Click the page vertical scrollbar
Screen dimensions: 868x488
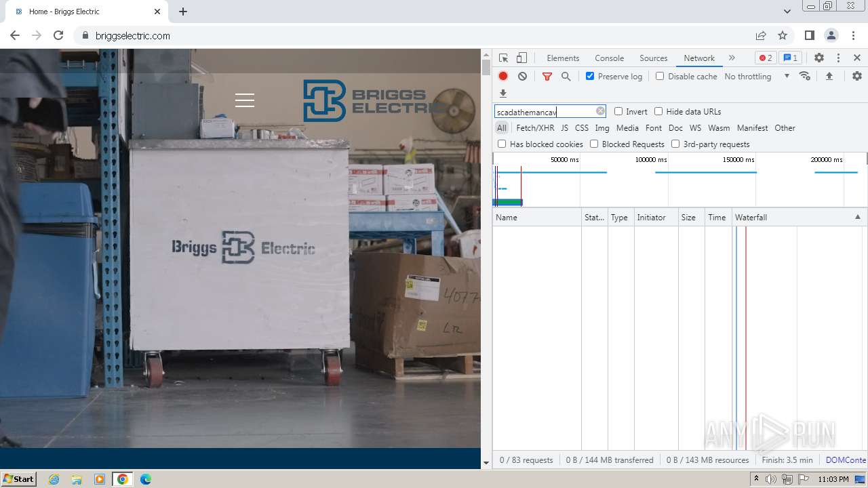(x=486, y=258)
